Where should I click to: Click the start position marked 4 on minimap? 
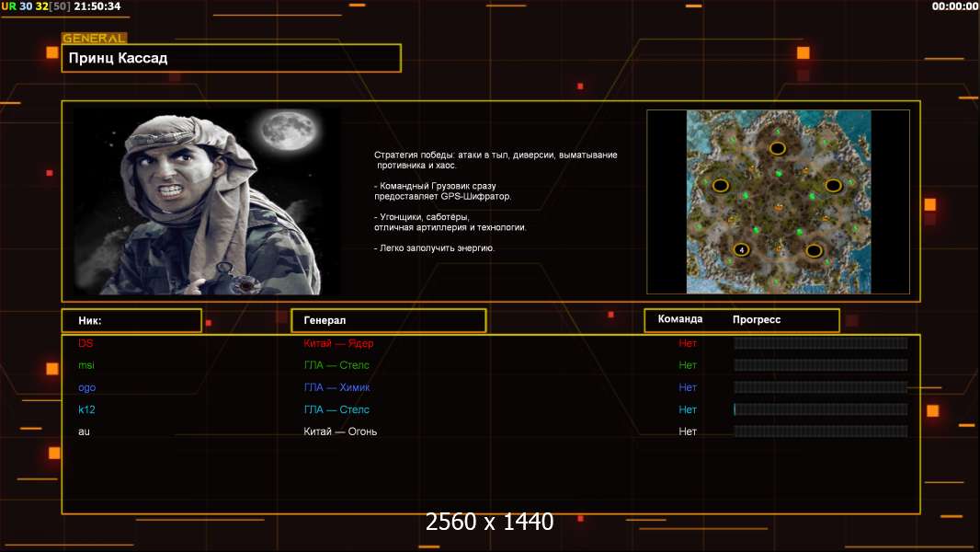click(x=741, y=249)
